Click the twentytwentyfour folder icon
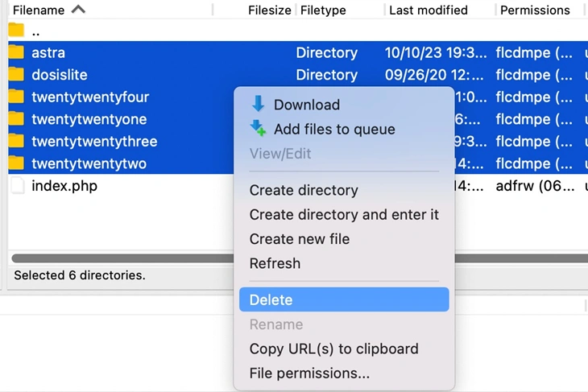588x392 pixels. (16, 97)
